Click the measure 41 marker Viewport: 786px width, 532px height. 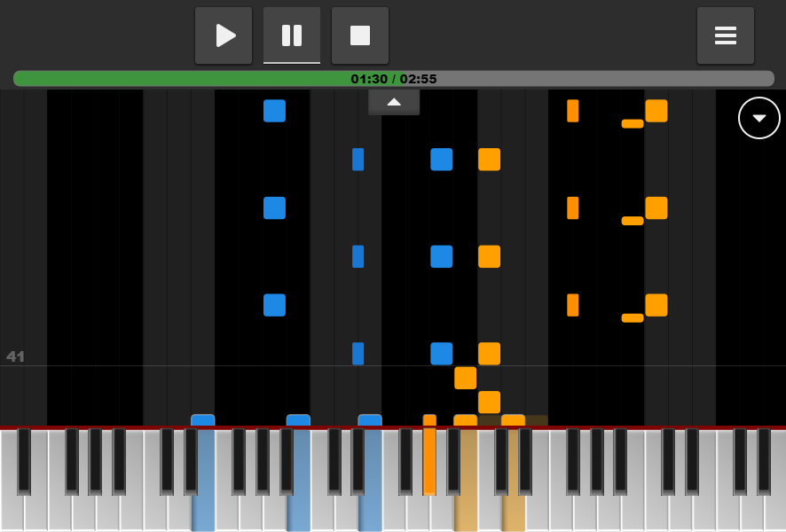16,356
